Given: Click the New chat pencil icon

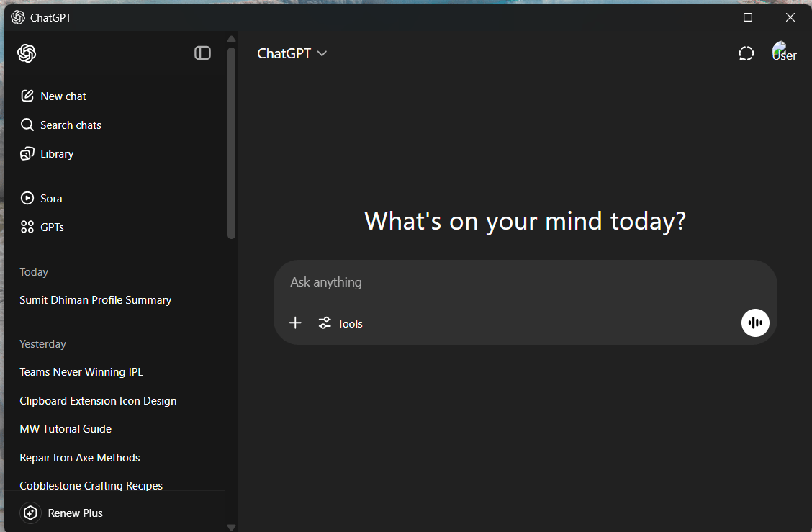Looking at the screenshot, I should tap(27, 96).
